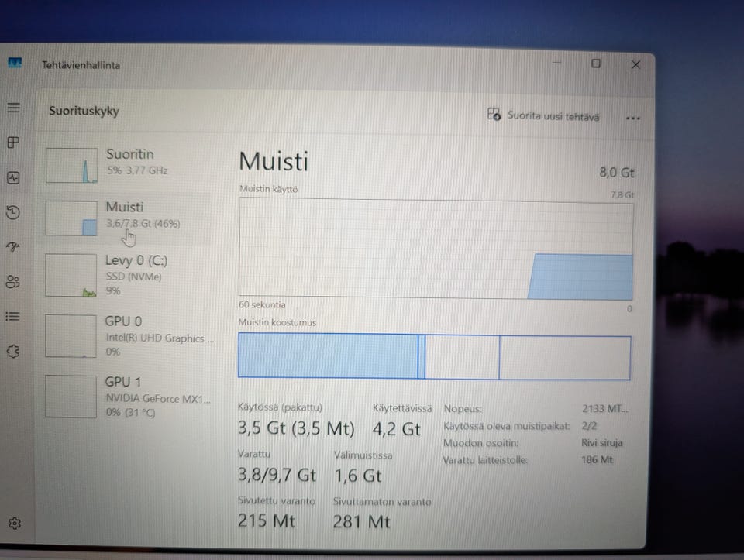The width and height of the screenshot is (744, 560).
Task: Click the 8,0 Gt total memory value
Action: click(616, 173)
